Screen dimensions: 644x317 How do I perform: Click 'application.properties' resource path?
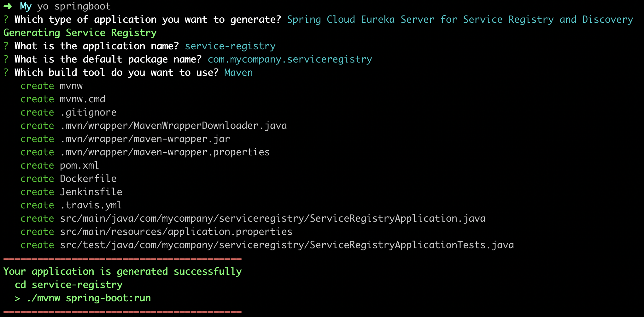[176, 231]
